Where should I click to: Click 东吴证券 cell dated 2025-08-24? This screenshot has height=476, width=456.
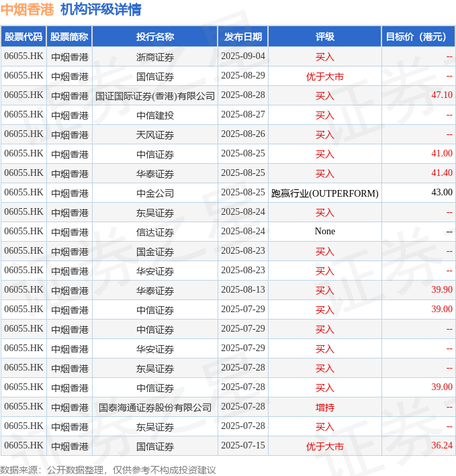[155, 213]
